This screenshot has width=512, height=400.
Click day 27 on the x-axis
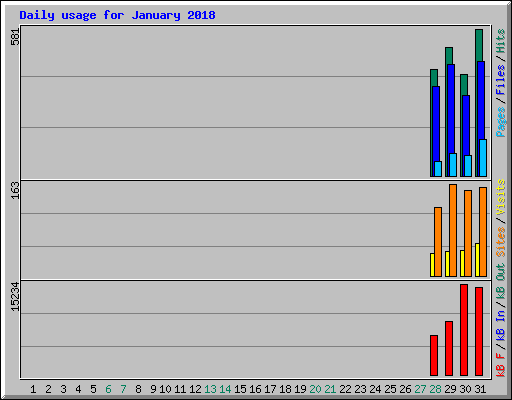point(420,389)
